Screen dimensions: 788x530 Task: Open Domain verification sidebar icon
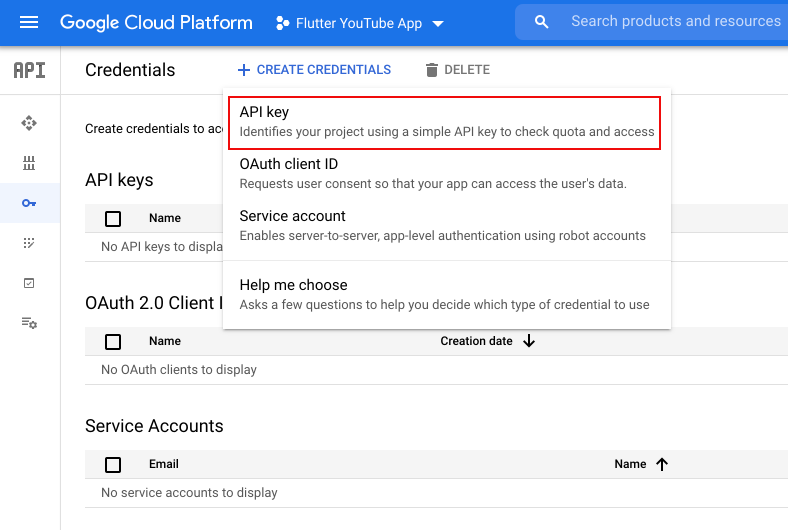29,283
